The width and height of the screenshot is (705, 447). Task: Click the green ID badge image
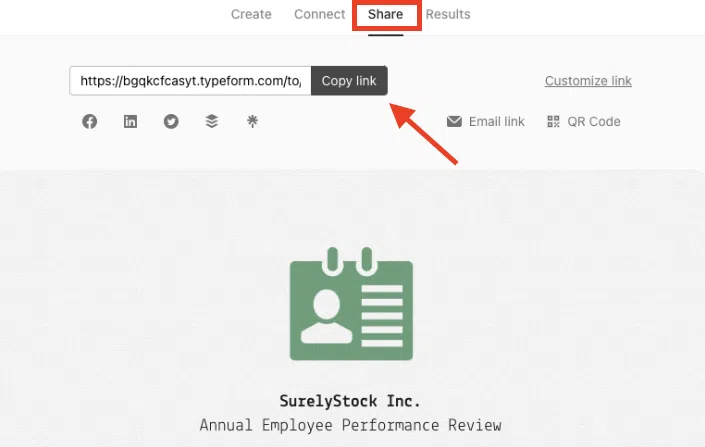[351, 307]
